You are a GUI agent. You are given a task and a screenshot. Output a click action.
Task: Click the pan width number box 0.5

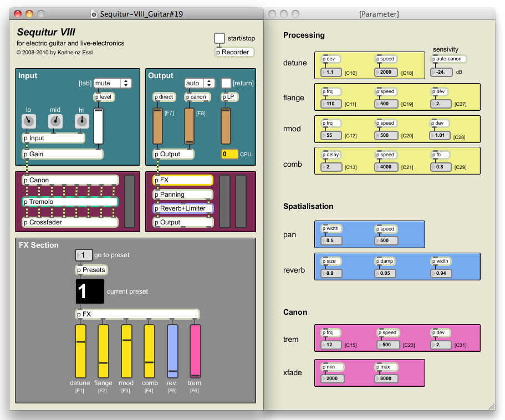(x=331, y=240)
